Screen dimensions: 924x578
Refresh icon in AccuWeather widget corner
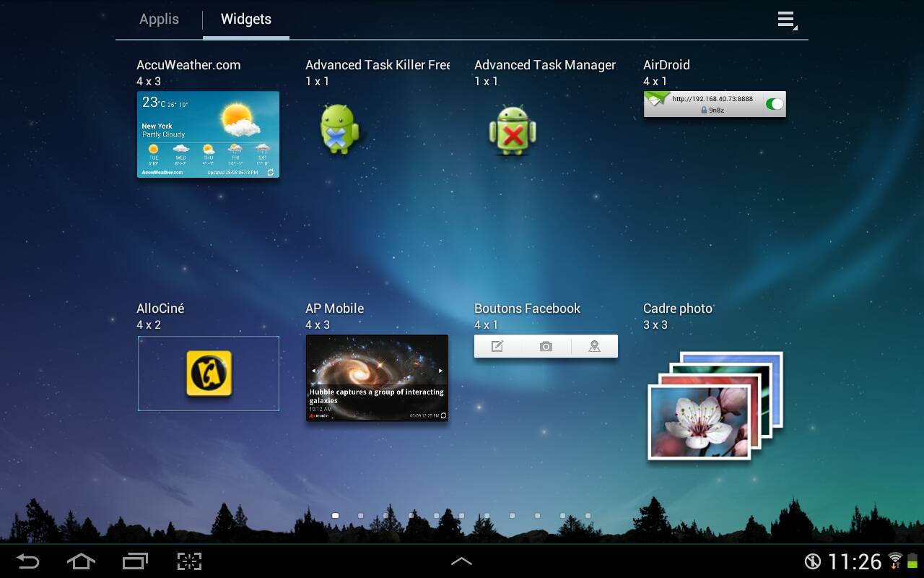click(x=271, y=173)
